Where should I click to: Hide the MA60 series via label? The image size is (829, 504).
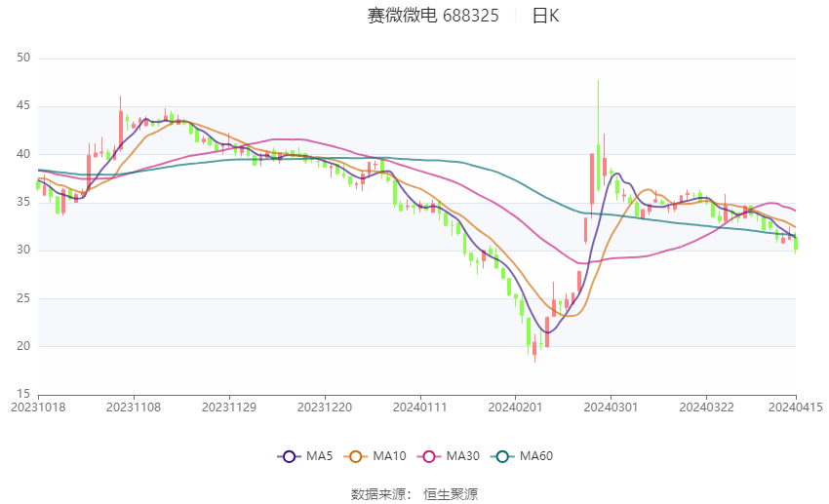coord(536,456)
